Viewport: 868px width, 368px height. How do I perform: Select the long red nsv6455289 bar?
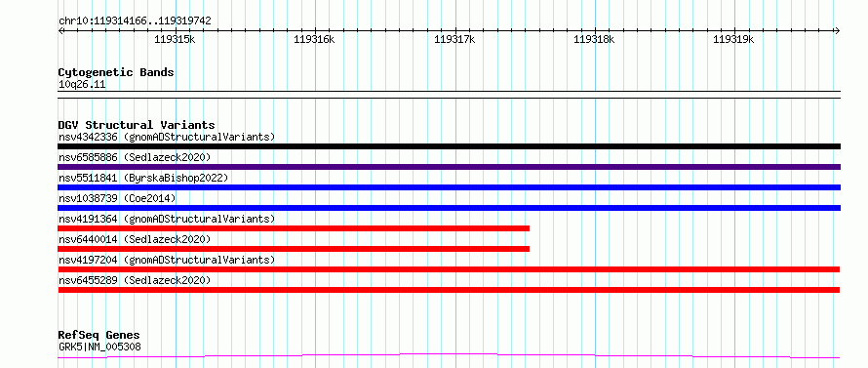pyautogui.click(x=449, y=290)
